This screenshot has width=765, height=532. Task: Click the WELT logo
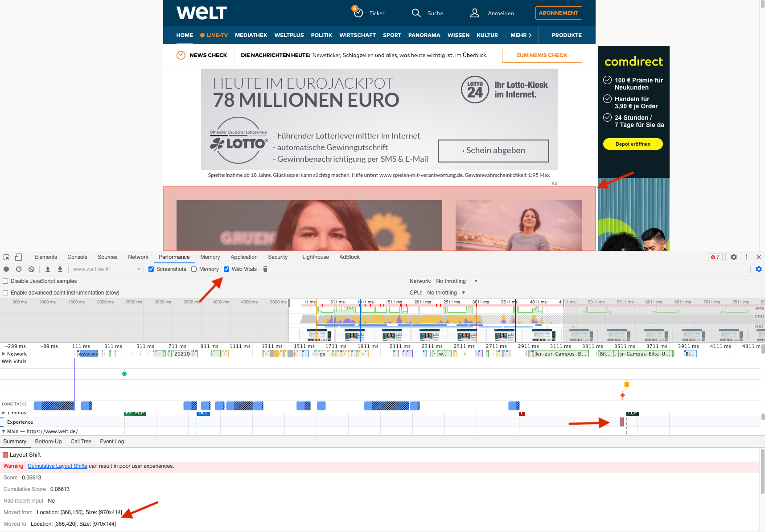(x=202, y=13)
